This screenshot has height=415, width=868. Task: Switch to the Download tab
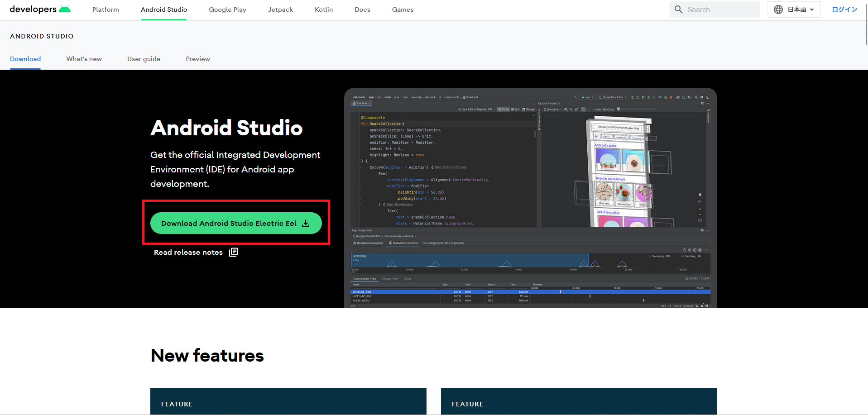pos(25,59)
